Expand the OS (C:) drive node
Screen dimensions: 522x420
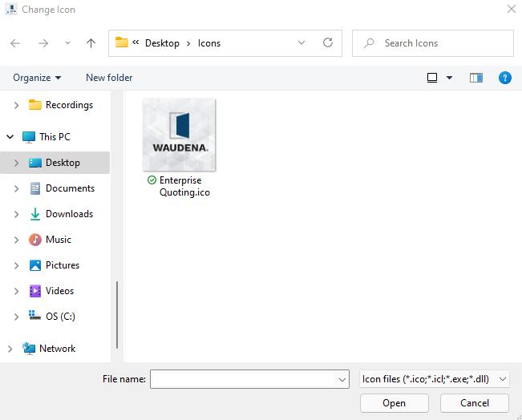(16, 317)
